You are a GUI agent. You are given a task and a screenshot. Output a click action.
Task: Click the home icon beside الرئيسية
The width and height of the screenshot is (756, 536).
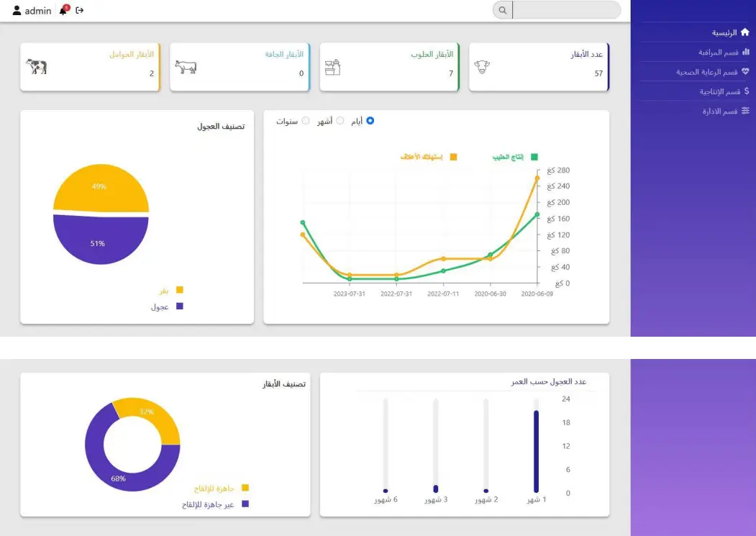coord(745,32)
